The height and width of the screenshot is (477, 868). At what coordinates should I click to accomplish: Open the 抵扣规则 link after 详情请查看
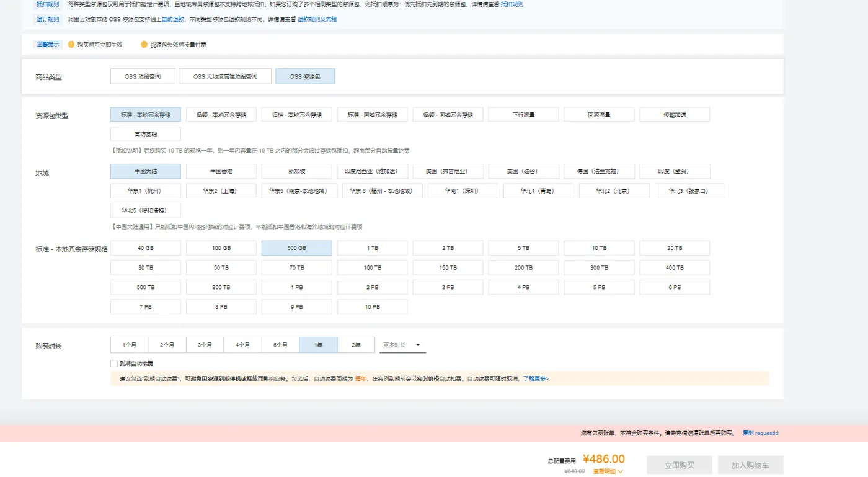pyautogui.click(x=512, y=4)
